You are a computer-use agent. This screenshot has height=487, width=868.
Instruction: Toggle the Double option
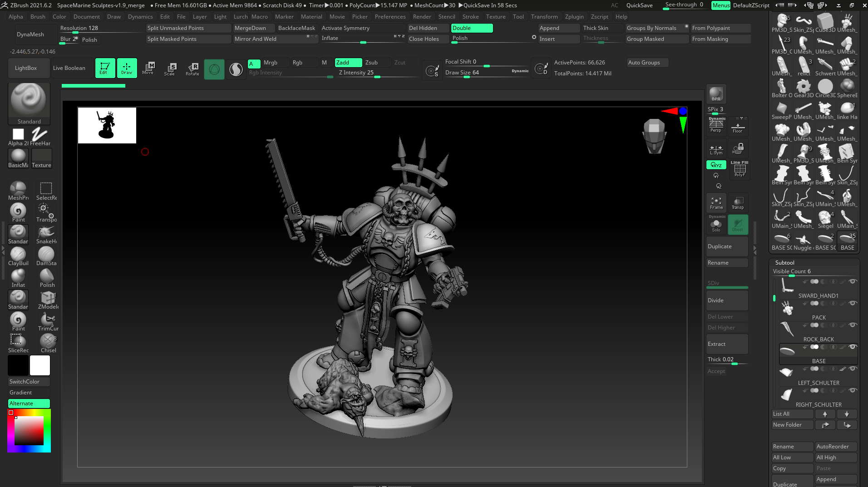coord(472,28)
